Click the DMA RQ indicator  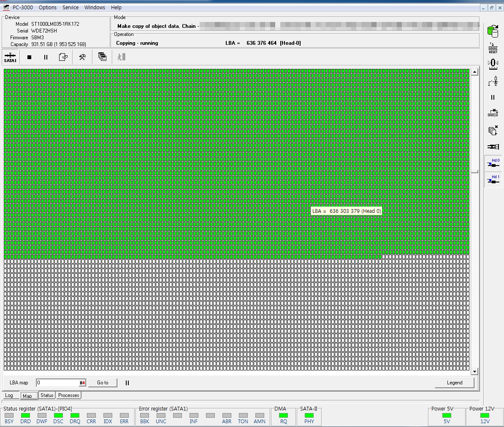(x=284, y=416)
